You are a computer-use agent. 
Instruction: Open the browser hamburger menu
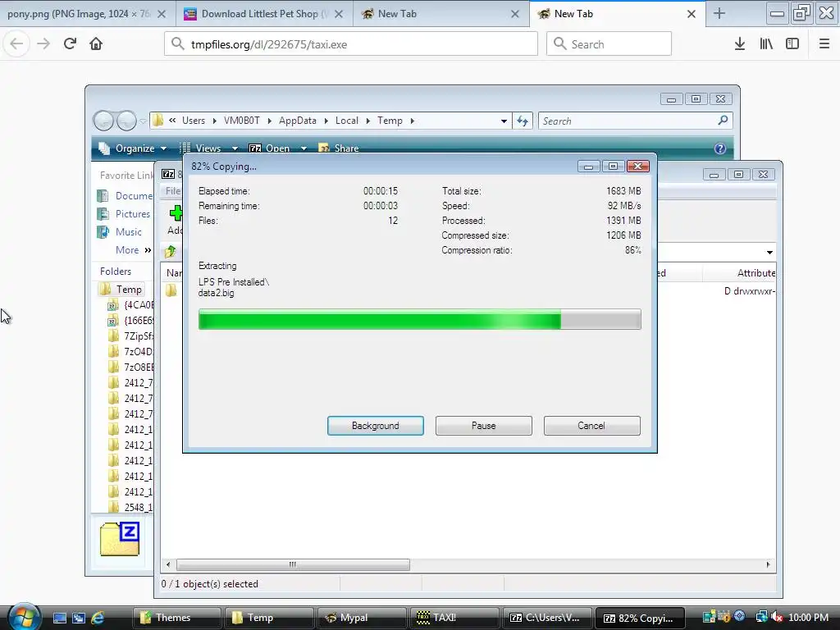pyautogui.click(x=824, y=44)
